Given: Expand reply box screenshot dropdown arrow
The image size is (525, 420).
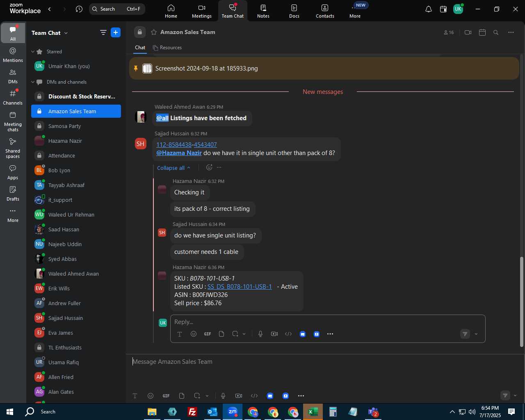Looking at the screenshot, I should 244,334.
